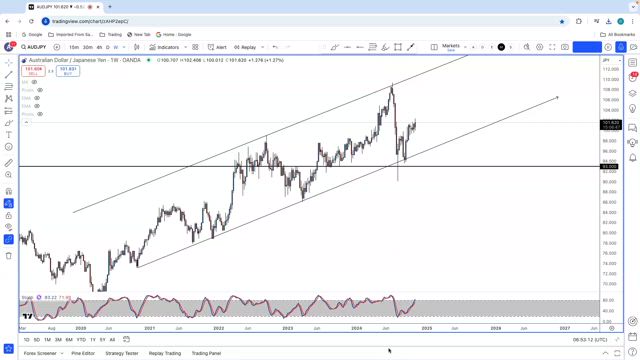Open the Indicators dialog
The width and height of the screenshot is (640, 360).
coord(164,47)
